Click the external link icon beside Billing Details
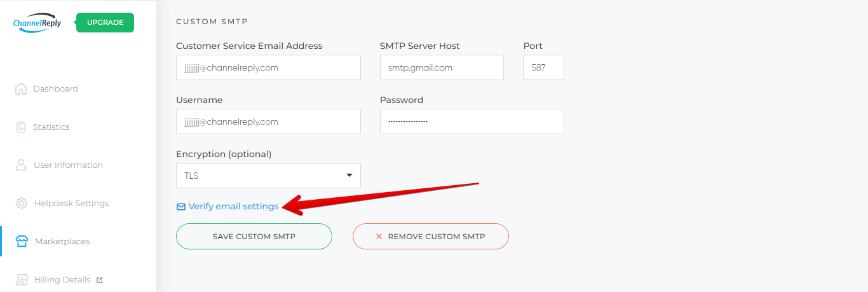Viewport: 868px width, 292px height. click(x=99, y=280)
